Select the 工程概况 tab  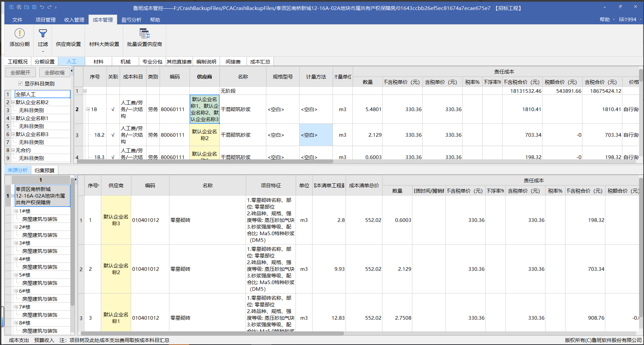18,62
